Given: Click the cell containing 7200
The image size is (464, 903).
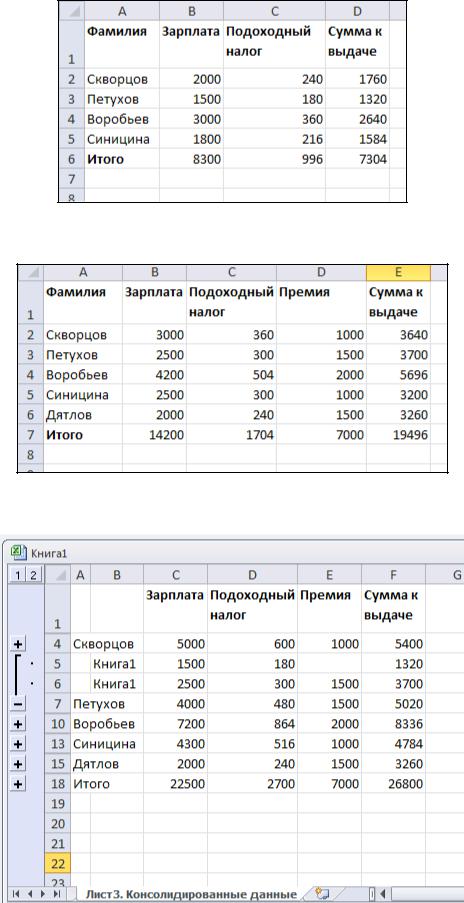Looking at the screenshot, I should coord(176,723).
